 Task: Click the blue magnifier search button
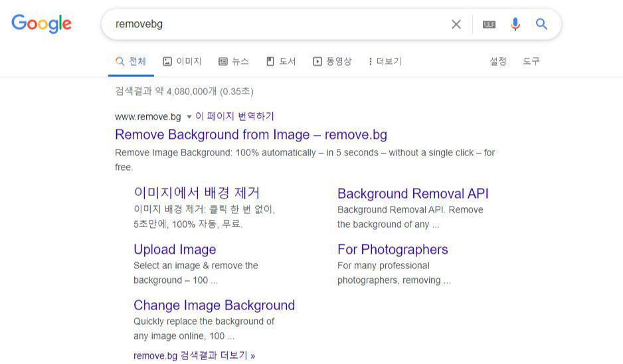point(541,24)
